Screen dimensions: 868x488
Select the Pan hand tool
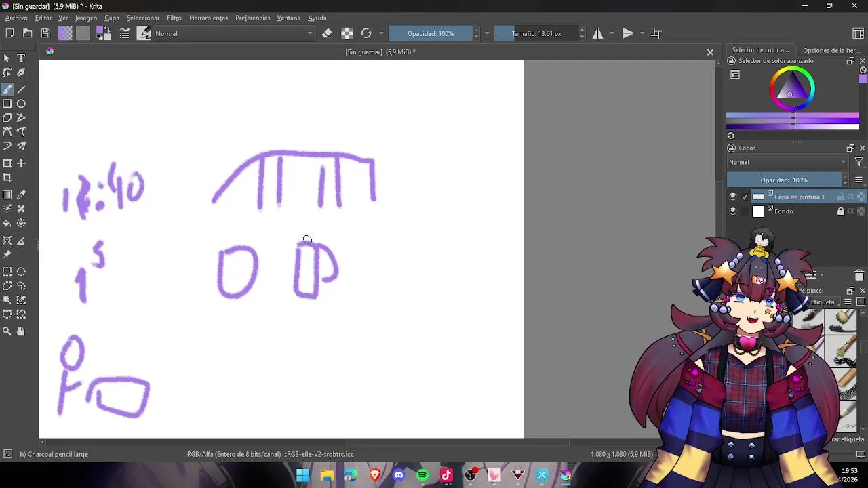[x=21, y=331]
